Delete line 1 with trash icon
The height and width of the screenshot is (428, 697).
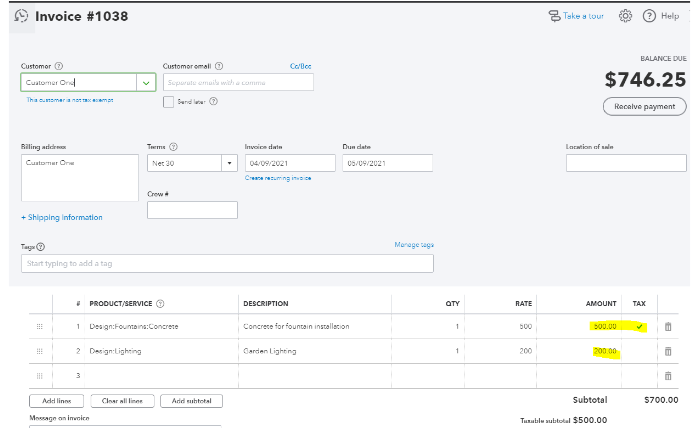pos(668,327)
